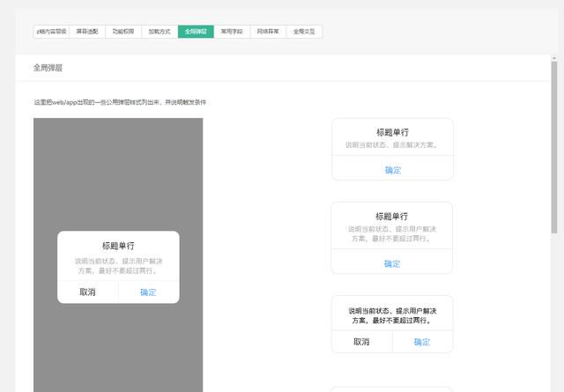Click 确定 next to 取消 in the untitled card
The image size is (564, 392).
point(422,342)
